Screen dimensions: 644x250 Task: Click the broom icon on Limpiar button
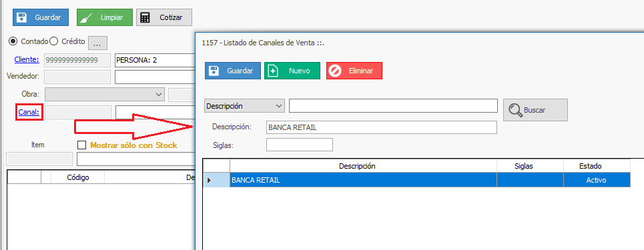tap(85, 17)
